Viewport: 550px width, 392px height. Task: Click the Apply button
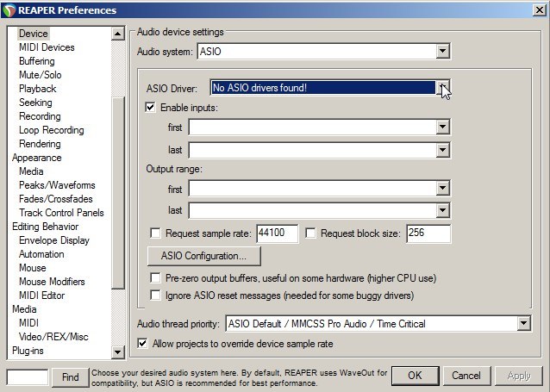coord(519,376)
